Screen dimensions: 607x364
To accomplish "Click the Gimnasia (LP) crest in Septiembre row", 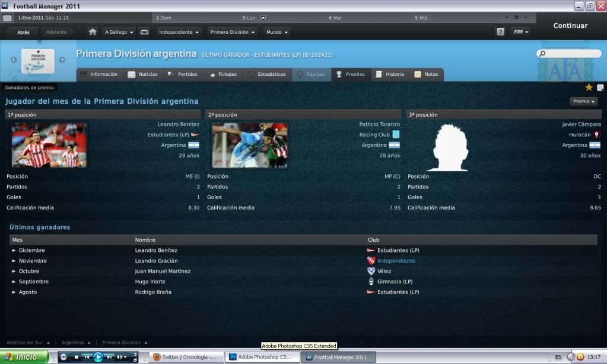I will click(x=371, y=282).
